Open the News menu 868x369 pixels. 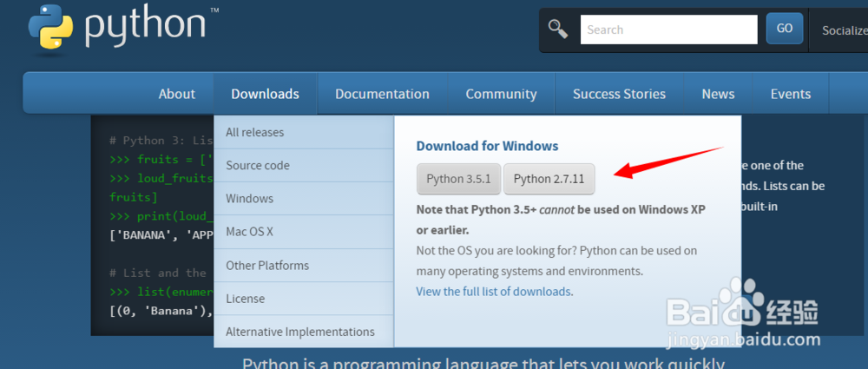pos(718,94)
